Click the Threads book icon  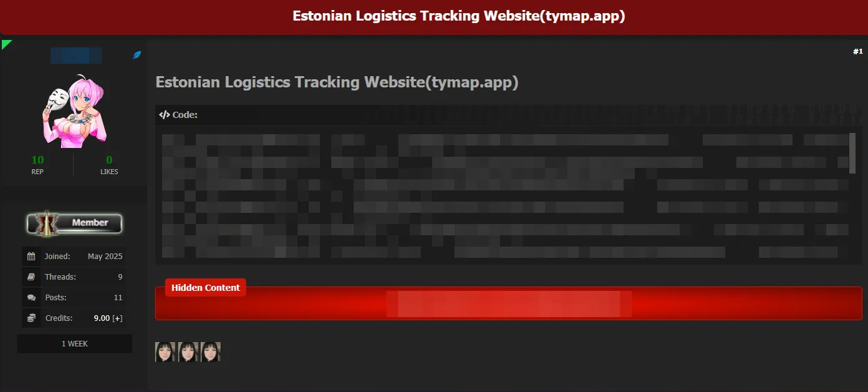click(x=31, y=277)
